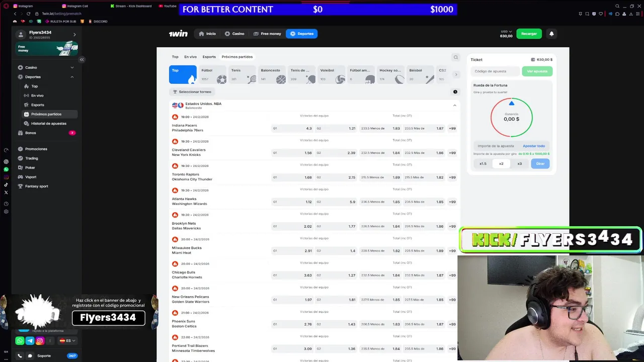Collapse the Deportes sidebar section

(x=72, y=77)
